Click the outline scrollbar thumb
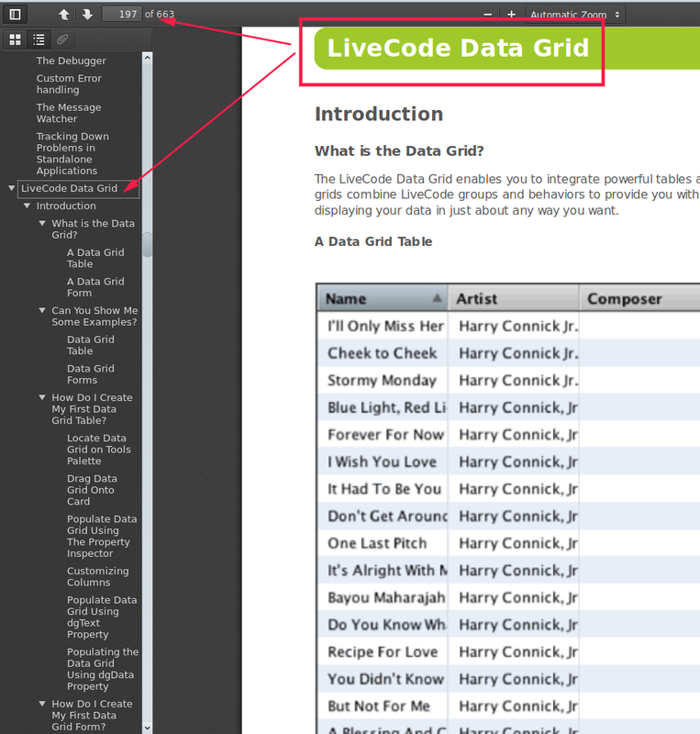Viewport: 700px width, 734px height. (148, 245)
